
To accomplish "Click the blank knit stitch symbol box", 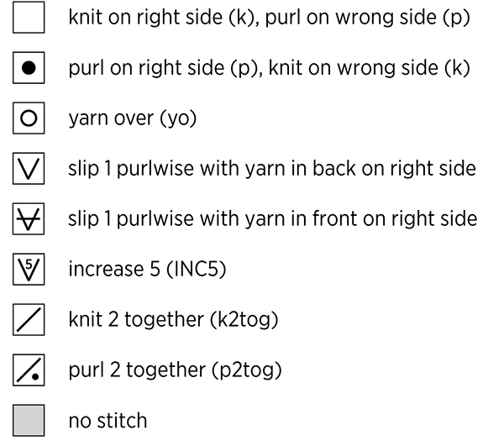I will [29, 18].
